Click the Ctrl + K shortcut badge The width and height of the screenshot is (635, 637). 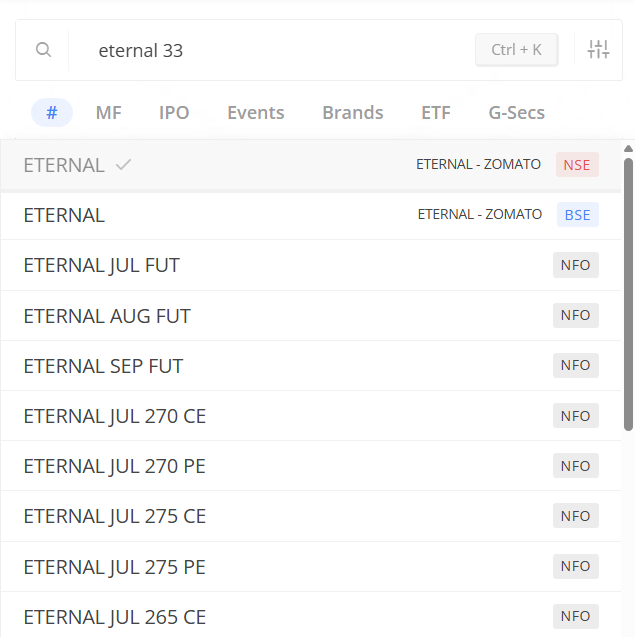516,50
